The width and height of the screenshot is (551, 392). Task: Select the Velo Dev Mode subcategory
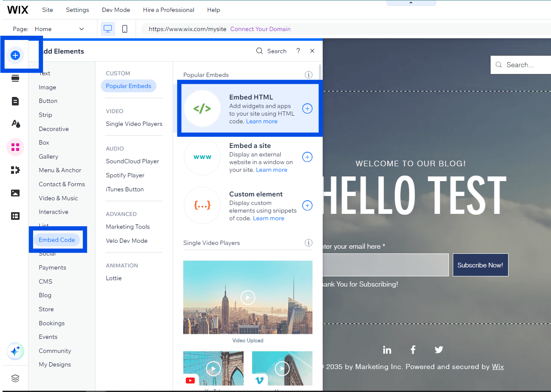(x=127, y=241)
